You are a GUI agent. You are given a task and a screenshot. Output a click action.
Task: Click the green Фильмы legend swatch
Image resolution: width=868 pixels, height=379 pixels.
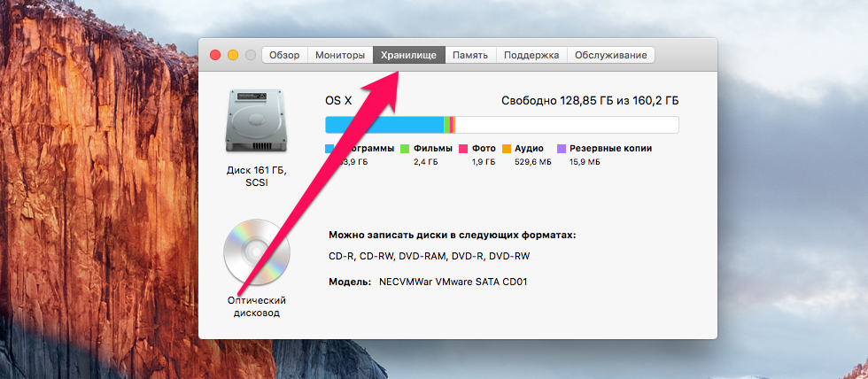click(x=405, y=148)
